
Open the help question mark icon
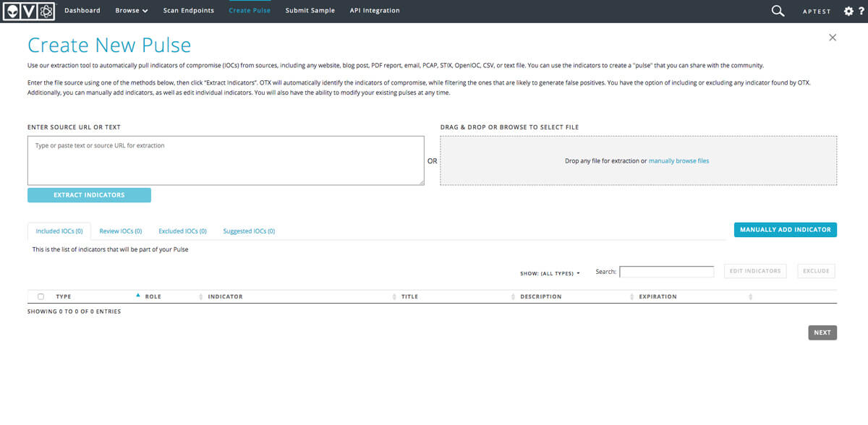(x=861, y=11)
